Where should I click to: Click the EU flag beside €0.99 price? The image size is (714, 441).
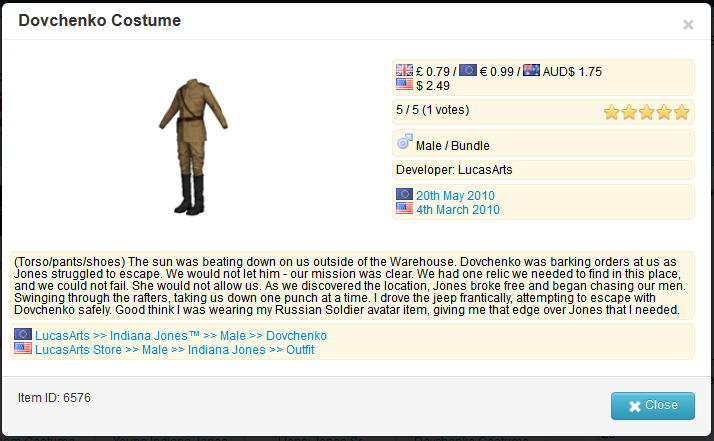[x=468, y=71]
